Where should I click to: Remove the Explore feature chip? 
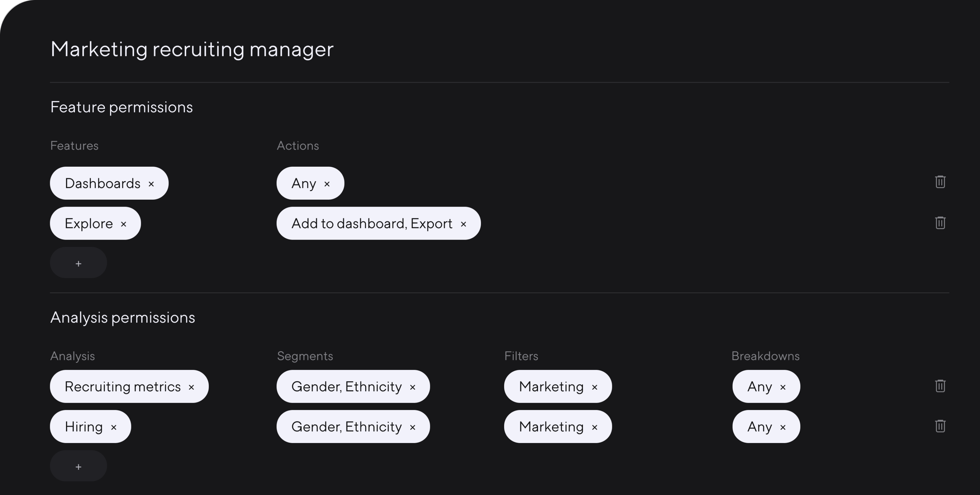tap(123, 224)
